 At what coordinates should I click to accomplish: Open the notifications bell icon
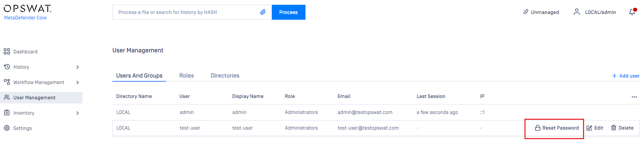(x=632, y=12)
